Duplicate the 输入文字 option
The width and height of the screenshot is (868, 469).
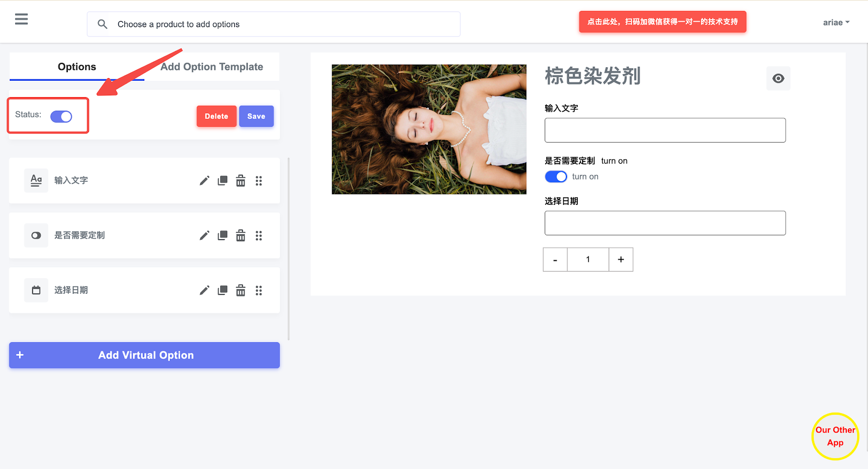[222, 181]
